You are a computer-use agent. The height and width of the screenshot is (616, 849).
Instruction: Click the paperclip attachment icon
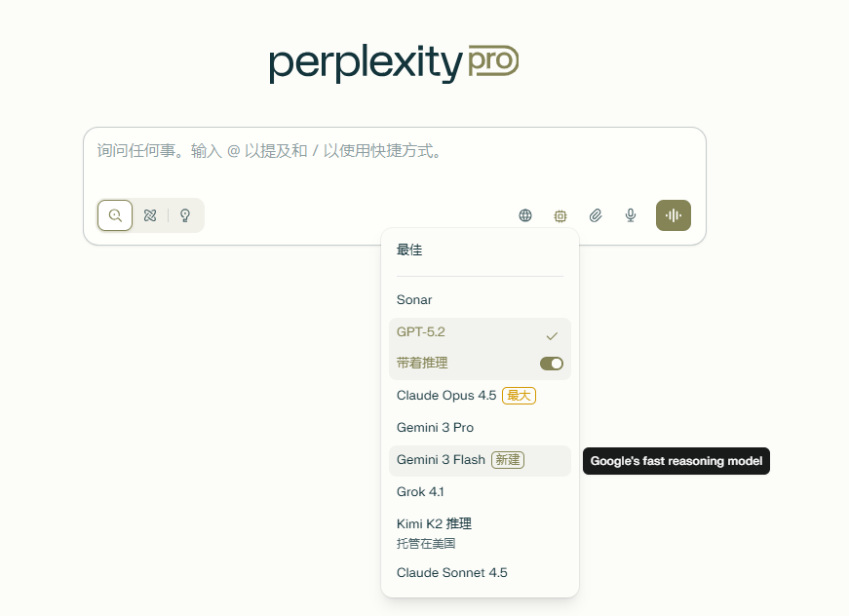point(595,215)
